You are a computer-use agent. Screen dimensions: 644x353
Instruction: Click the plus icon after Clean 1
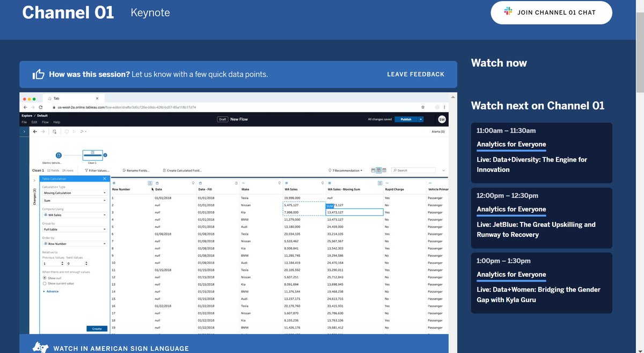pos(105,155)
